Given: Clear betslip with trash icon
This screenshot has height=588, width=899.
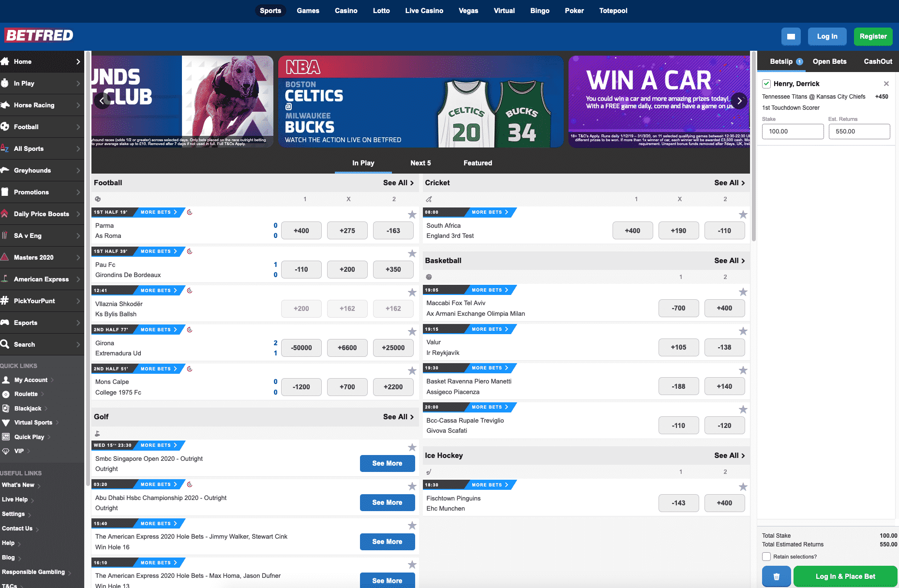Looking at the screenshot, I should tap(777, 576).
